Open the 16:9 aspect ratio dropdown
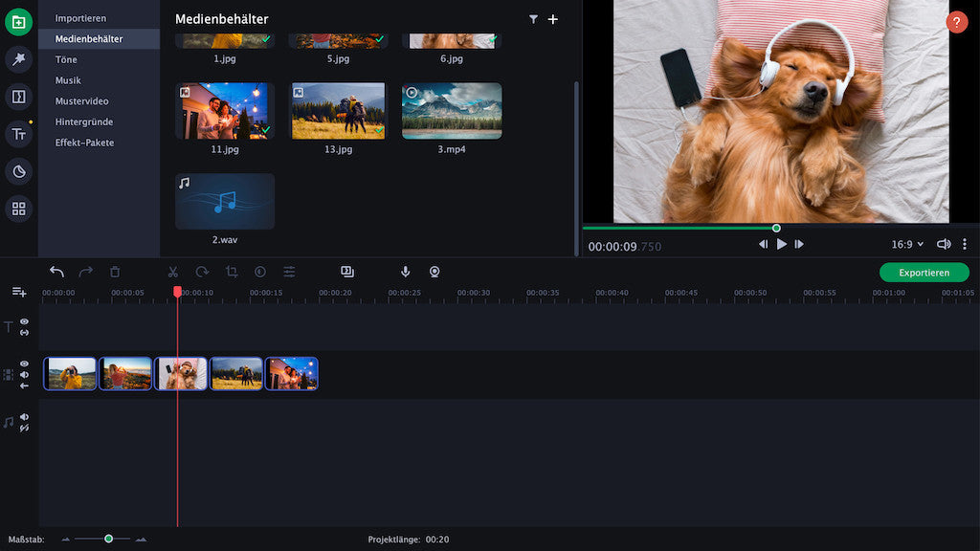Image resolution: width=980 pixels, height=551 pixels. point(907,245)
